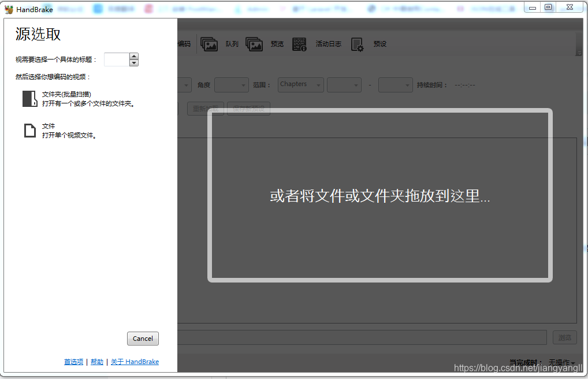The height and width of the screenshot is (379, 588).
Task: Click the 保存新预设 save new preset button
Action: click(248, 109)
